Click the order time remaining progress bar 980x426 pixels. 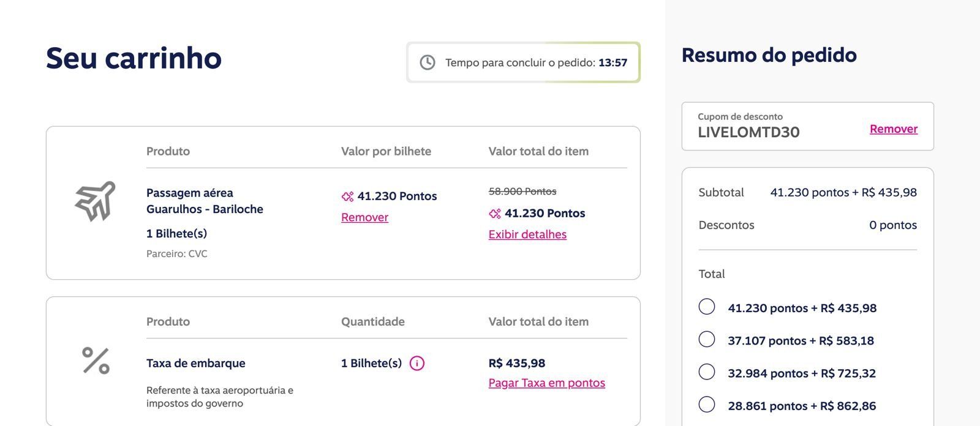point(523,62)
